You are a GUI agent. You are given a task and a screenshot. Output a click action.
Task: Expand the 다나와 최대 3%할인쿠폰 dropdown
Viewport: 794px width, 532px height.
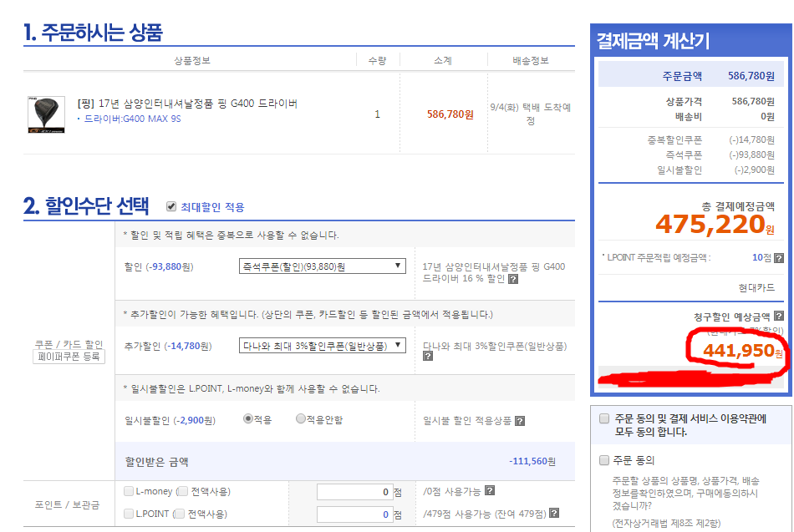click(322, 345)
